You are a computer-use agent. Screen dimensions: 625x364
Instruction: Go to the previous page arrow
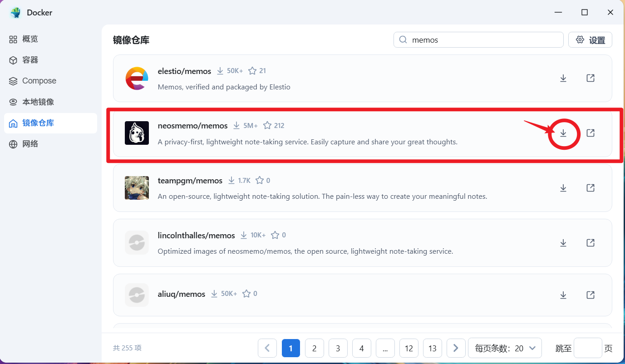pyautogui.click(x=267, y=348)
